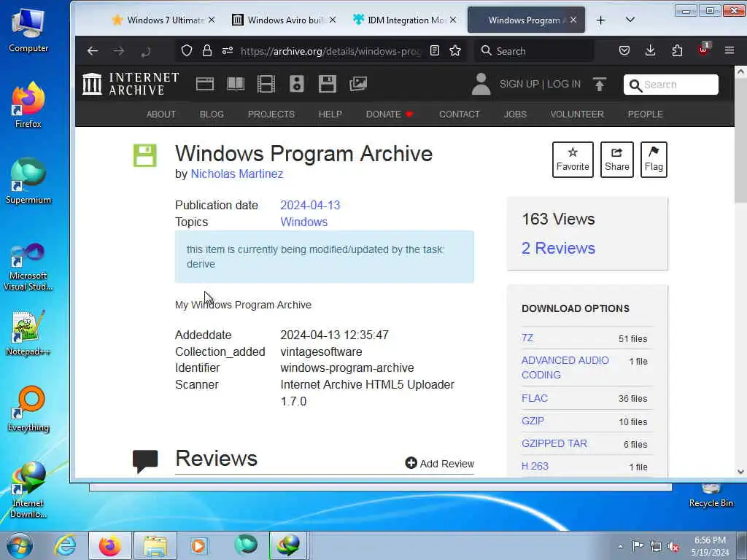This screenshot has width=747, height=560.
Task: Click the archive.org URL address bar
Action: click(330, 51)
